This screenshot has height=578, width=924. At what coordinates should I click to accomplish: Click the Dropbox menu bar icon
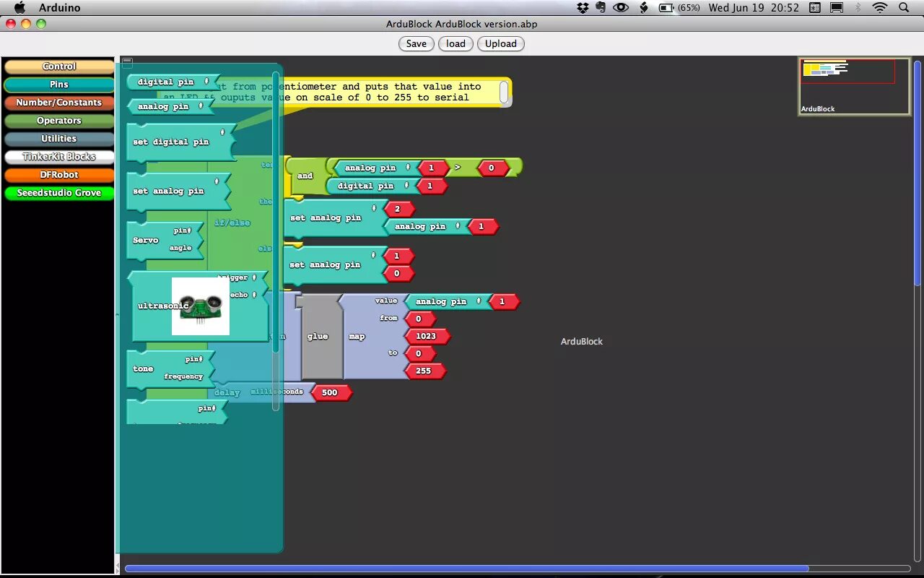coord(583,7)
